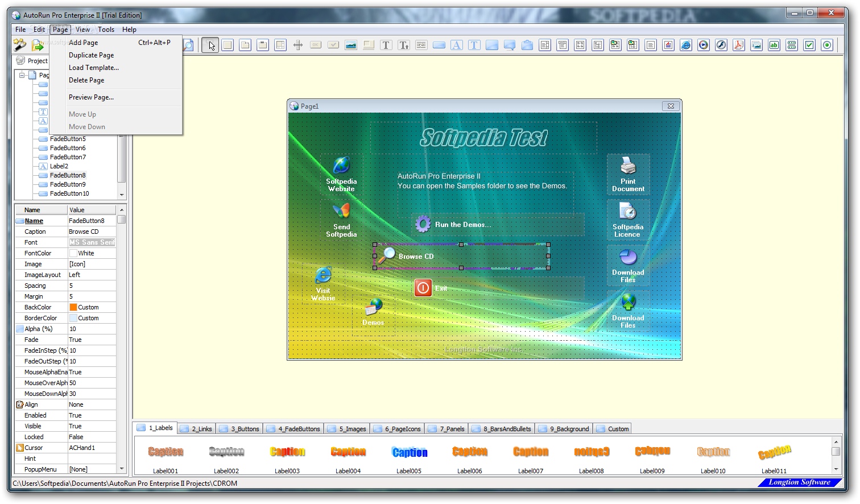Open the Tools menu
The width and height of the screenshot is (860, 504).
(106, 30)
